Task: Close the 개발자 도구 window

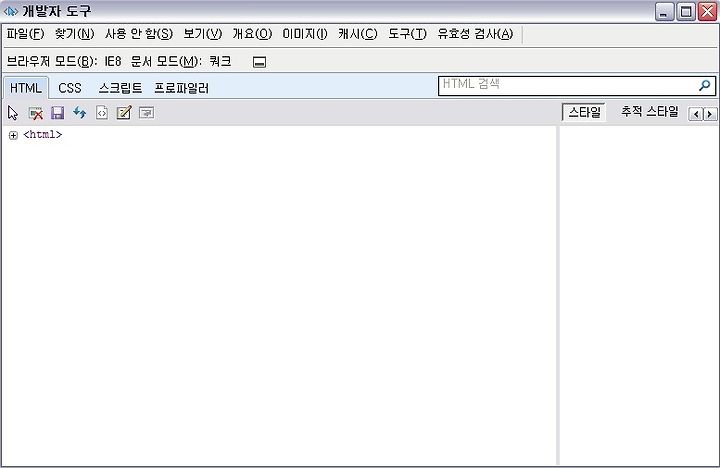Action: tap(708, 12)
